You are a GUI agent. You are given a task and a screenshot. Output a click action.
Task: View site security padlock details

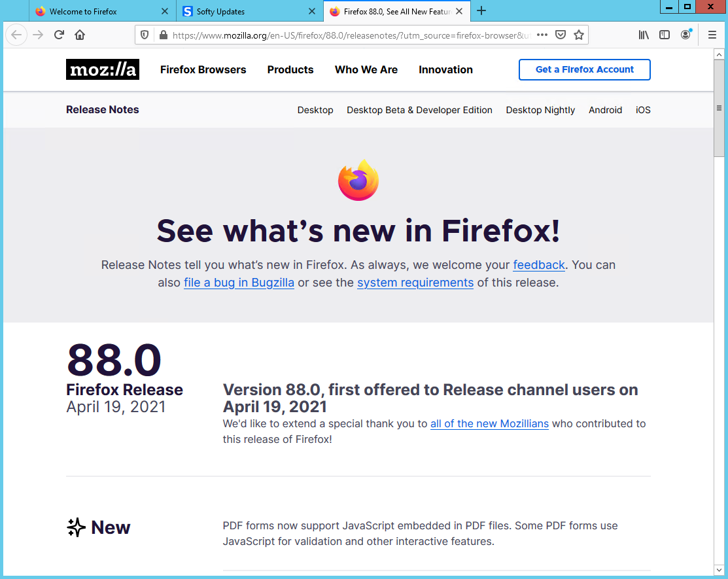pos(164,35)
